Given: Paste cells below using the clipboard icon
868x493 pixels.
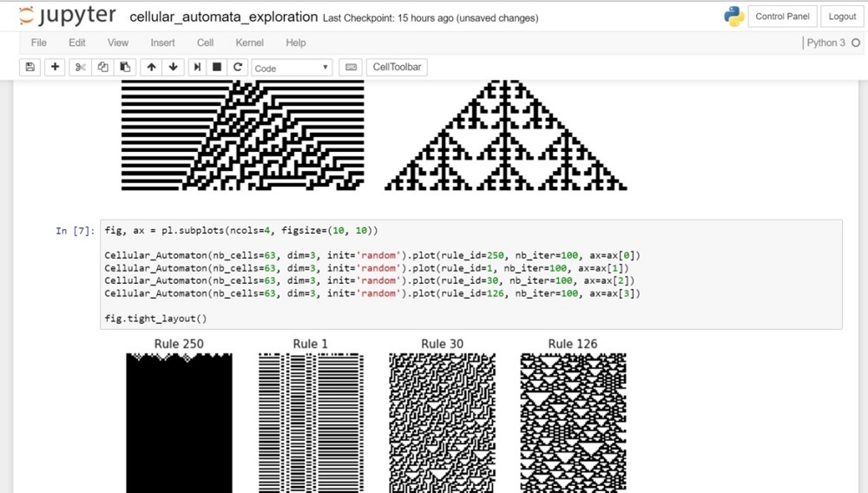Looking at the screenshot, I should (x=125, y=67).
